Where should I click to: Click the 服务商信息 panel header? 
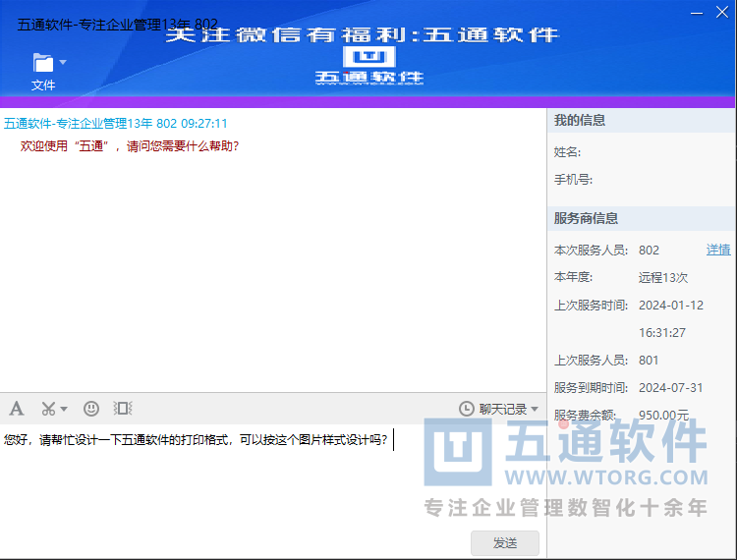tap(641, 218)
